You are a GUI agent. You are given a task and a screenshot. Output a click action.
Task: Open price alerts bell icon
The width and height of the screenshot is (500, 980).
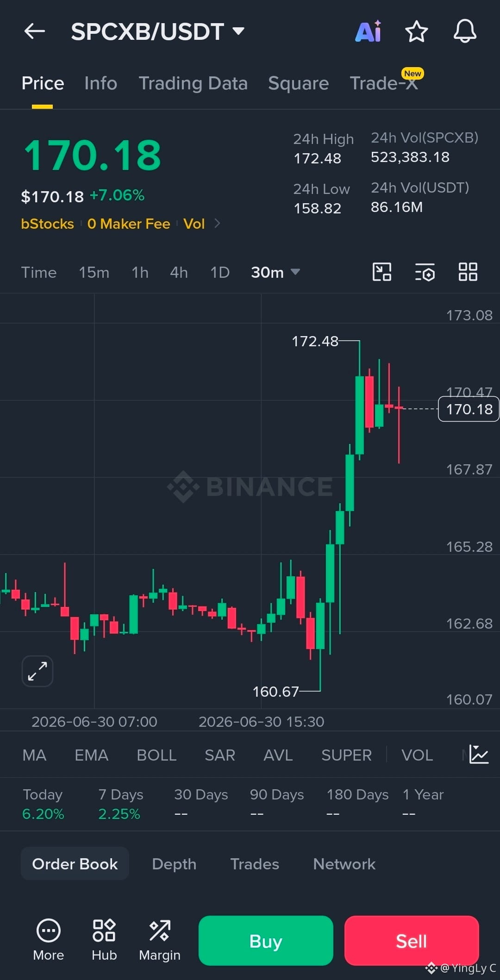tap(465, 31)
